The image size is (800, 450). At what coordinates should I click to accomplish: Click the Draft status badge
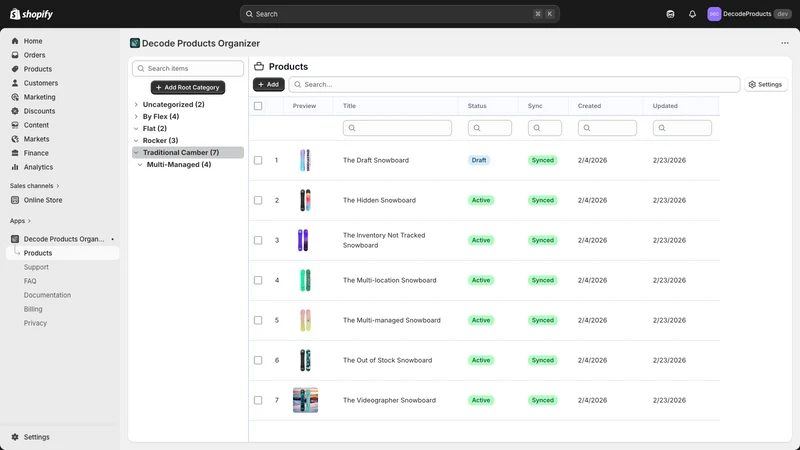(479, 160)
